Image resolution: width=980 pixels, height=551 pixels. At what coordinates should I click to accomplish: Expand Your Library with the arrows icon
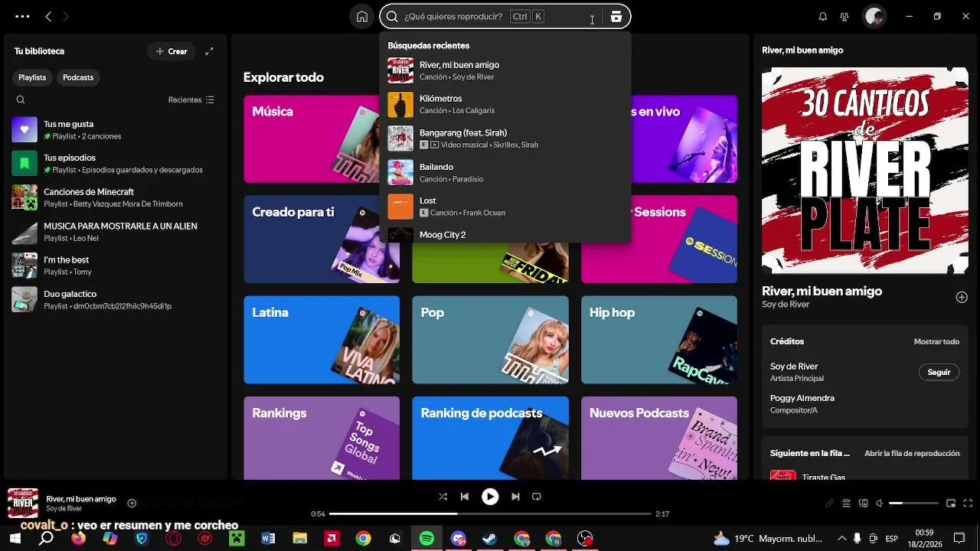tap(209, 51)
